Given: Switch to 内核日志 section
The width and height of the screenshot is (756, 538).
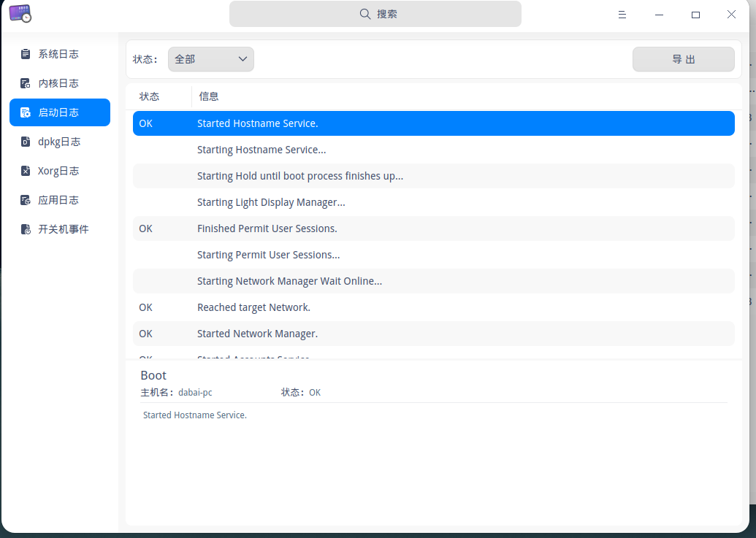Looking at the screenshot, I should [x=60, y=83].
